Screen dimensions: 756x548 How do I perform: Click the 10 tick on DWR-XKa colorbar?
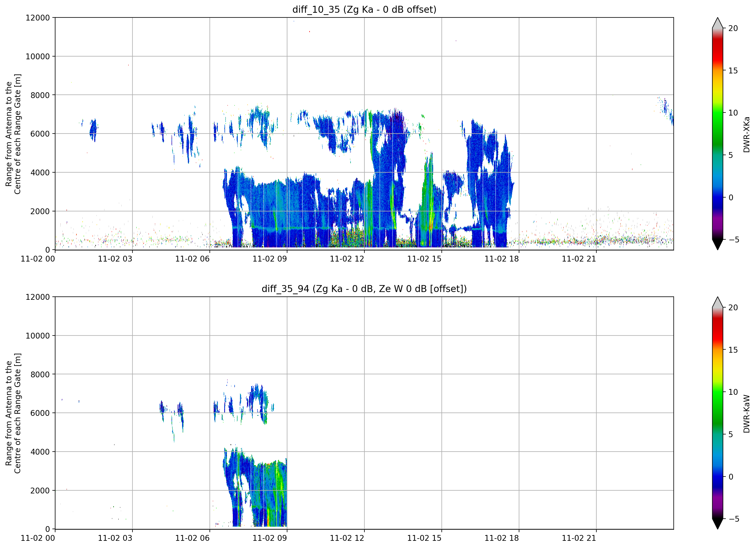(733, 113)
